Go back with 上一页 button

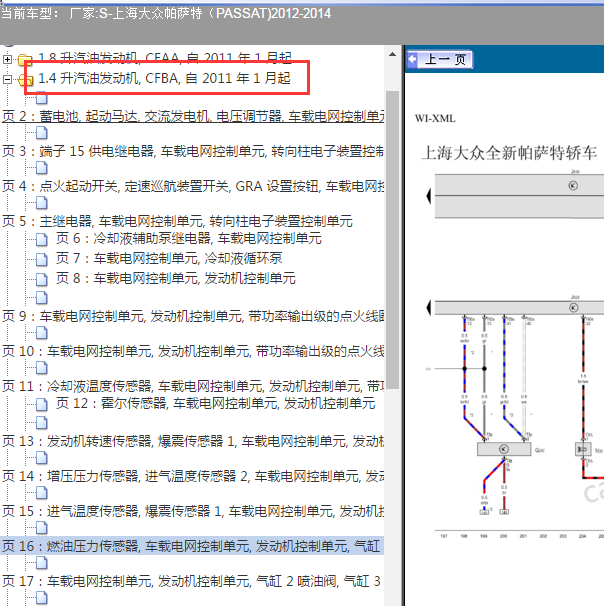coord(440,60)
